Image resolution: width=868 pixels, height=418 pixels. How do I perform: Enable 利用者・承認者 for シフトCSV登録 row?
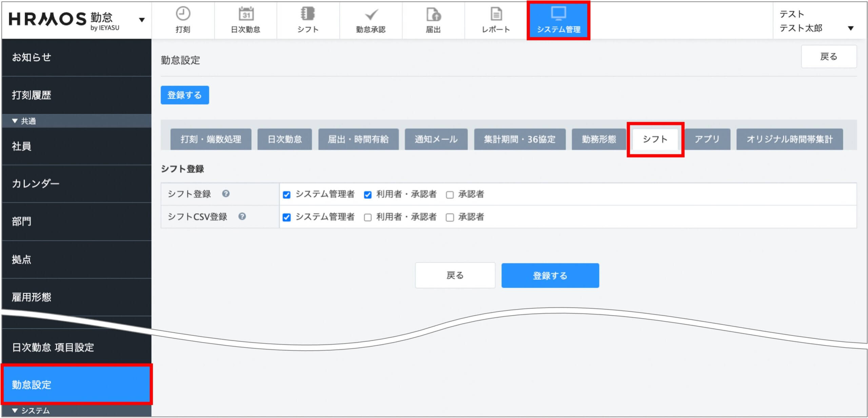point(368,217)
